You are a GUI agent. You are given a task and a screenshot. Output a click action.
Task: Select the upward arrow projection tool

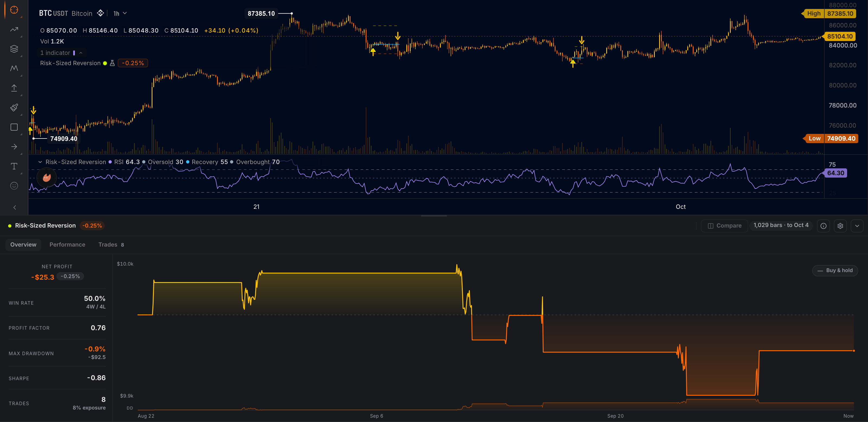[14, 88]
